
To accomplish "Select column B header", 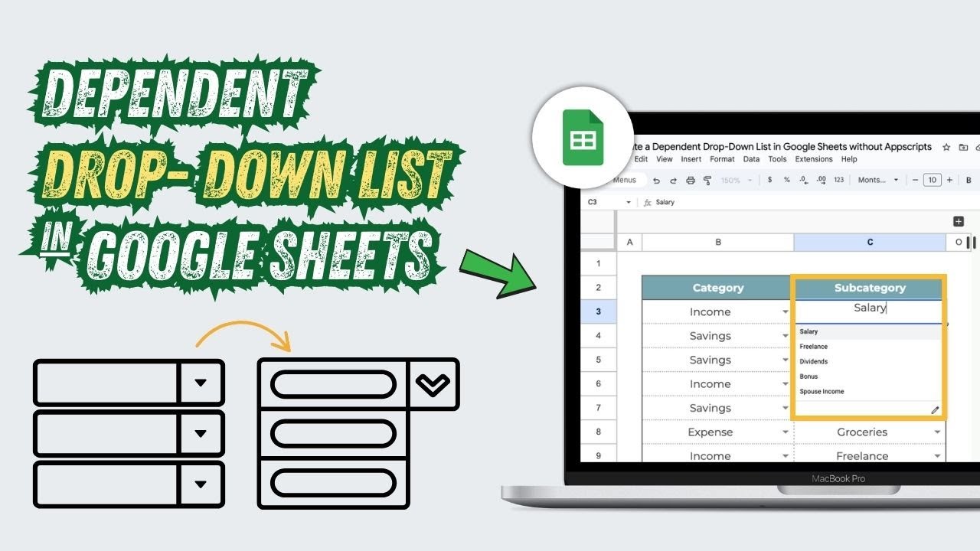I will [717, 242].
